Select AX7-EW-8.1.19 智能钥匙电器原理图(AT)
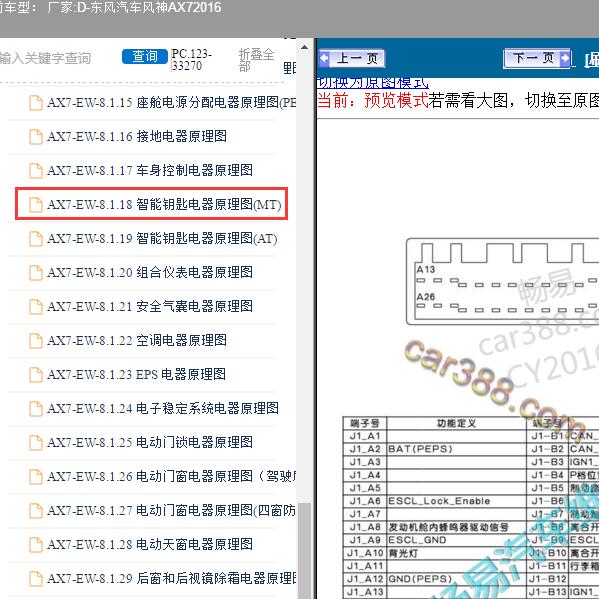This screenshot has width=599, height=599. point(162,238)
